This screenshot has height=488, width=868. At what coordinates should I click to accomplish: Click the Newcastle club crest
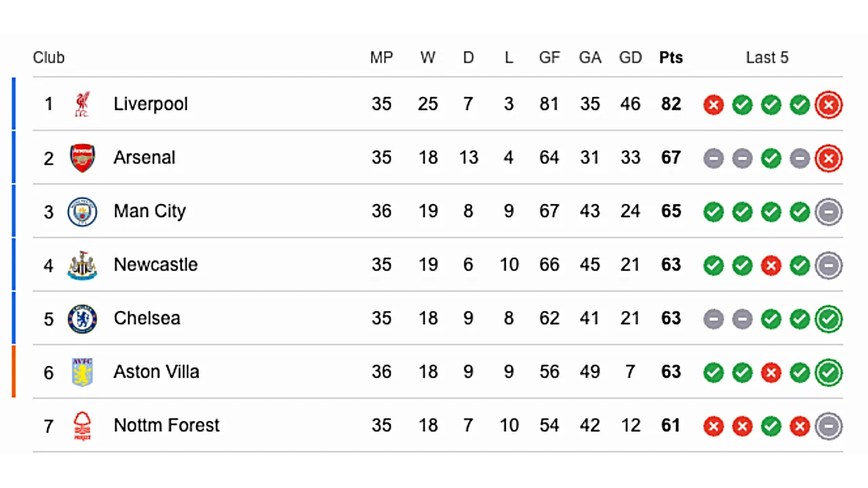[x=82, y=266]
